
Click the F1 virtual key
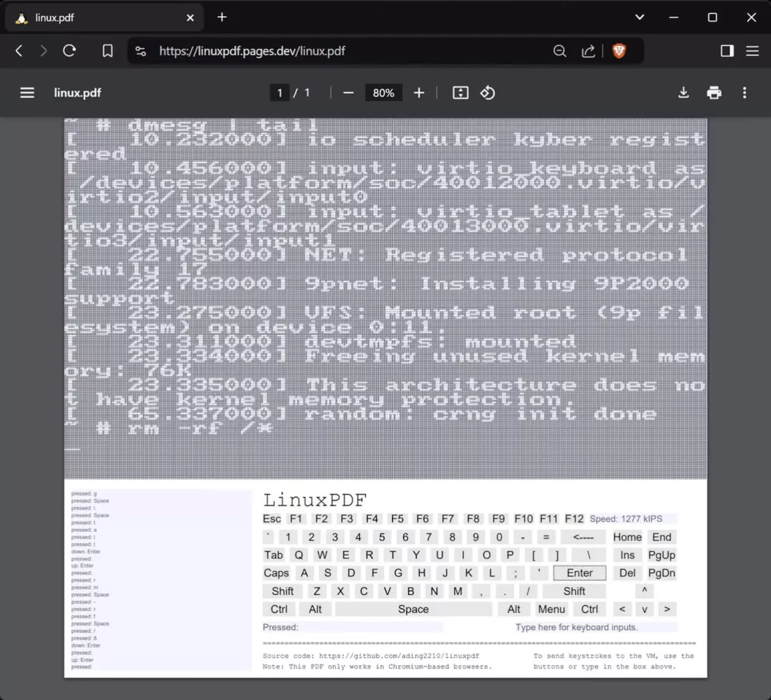pos(296,519)
